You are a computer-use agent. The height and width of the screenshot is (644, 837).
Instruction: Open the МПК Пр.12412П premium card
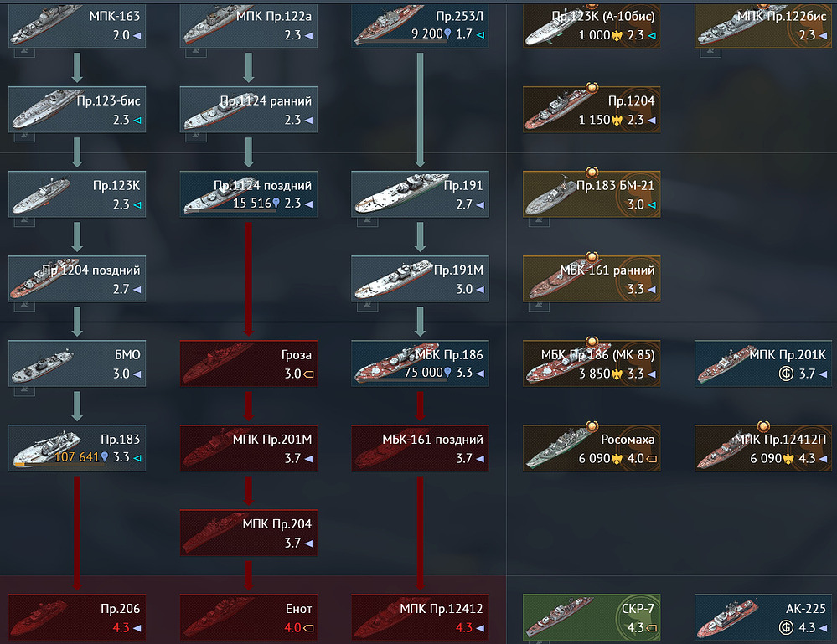[762, 448]
